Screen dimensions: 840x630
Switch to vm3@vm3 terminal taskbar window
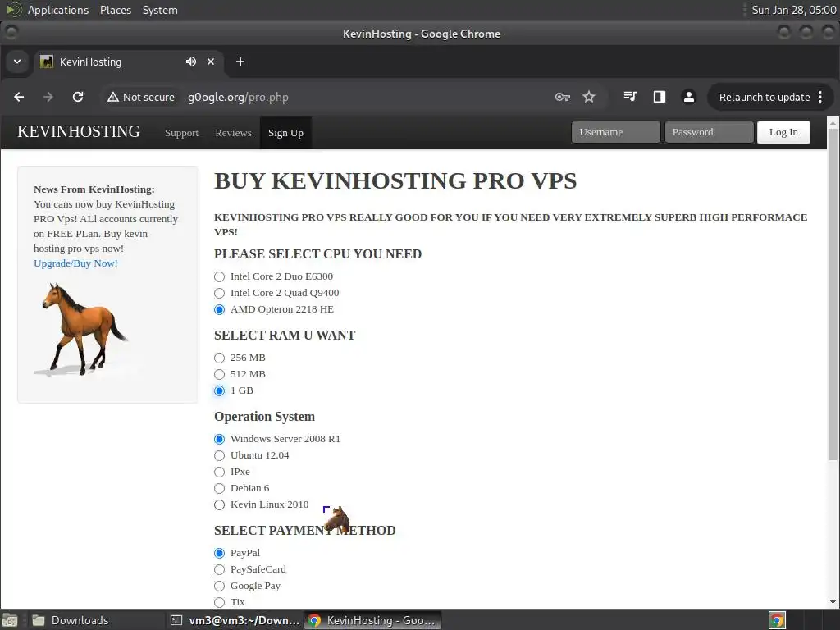tap(235, 620)
